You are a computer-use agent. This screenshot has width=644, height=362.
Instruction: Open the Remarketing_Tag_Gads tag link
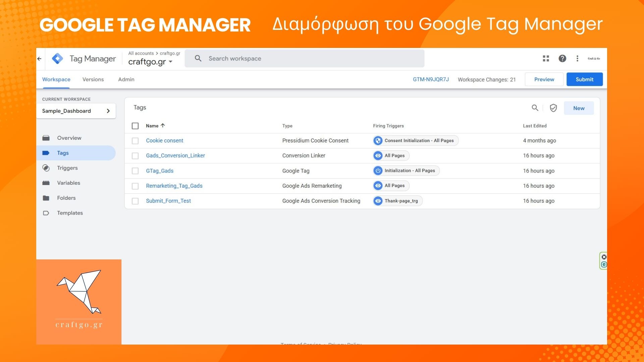pyautogui.click(x=174, y=186)
